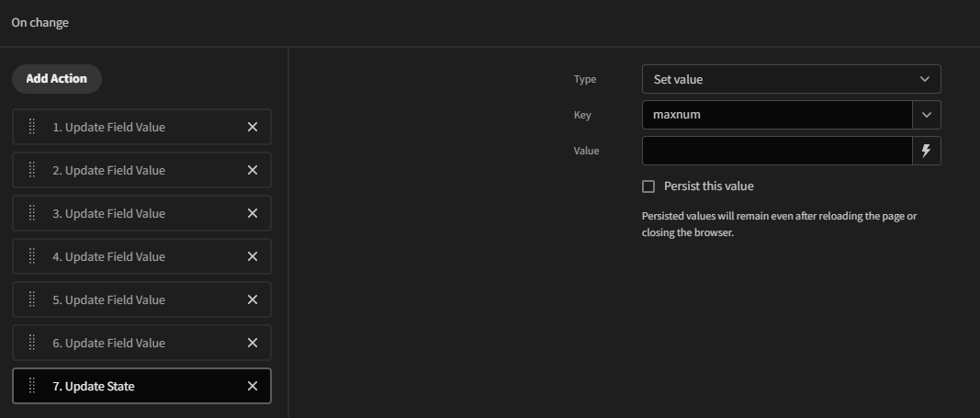Open the Type dropdown set to Set value
This screenshot has width=980, height=418.
click(x=791, y=79)
